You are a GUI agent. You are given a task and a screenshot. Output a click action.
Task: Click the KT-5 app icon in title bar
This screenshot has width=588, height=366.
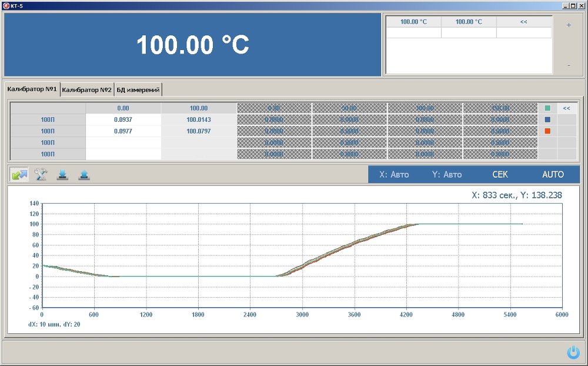coord(5,5)
